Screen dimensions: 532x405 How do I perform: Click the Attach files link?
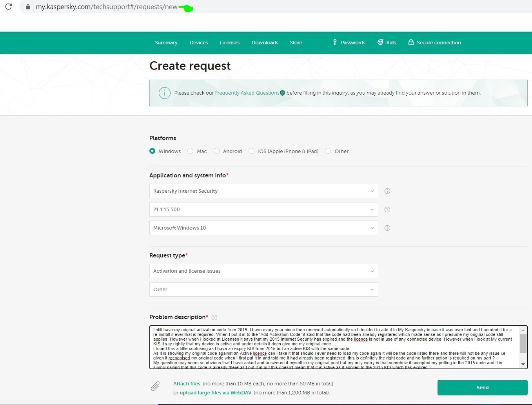(187, 384)
